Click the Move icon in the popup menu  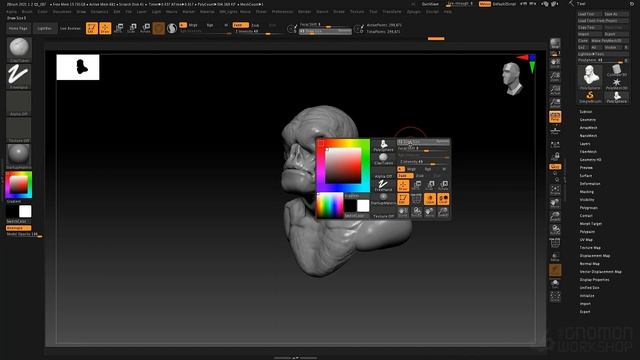(x=416, y=186)
